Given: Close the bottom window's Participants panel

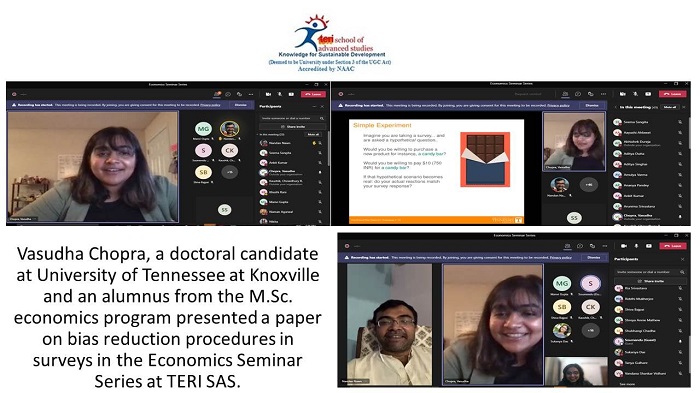Looking at the screenshot, I should (x=683, y=259).
